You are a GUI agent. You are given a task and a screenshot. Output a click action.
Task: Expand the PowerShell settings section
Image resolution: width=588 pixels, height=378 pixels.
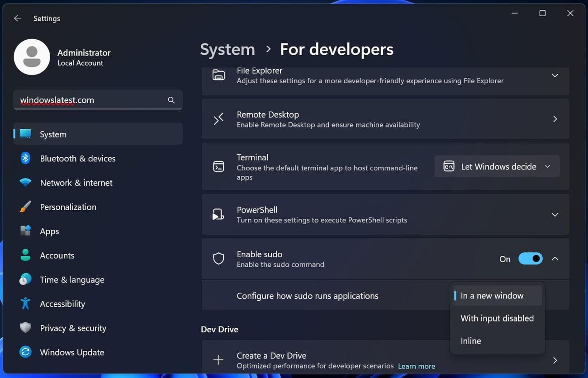point(555,214)
